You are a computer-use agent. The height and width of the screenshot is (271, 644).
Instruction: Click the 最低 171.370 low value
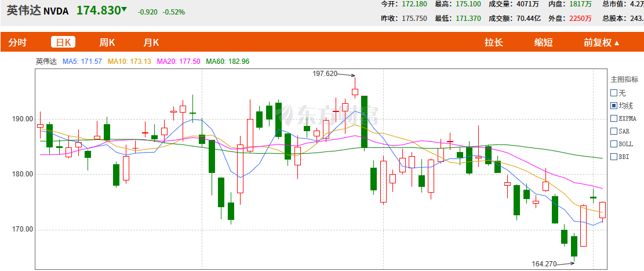468,19
